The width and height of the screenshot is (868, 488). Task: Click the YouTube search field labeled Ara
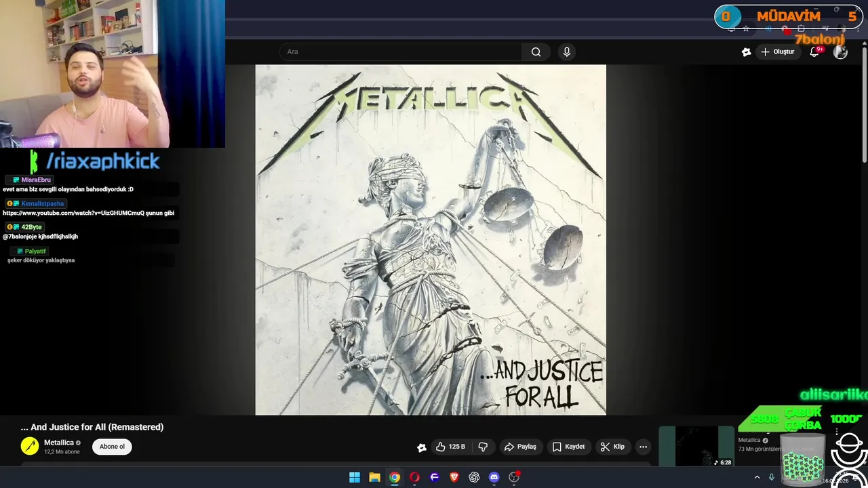(x=401, y=52)
